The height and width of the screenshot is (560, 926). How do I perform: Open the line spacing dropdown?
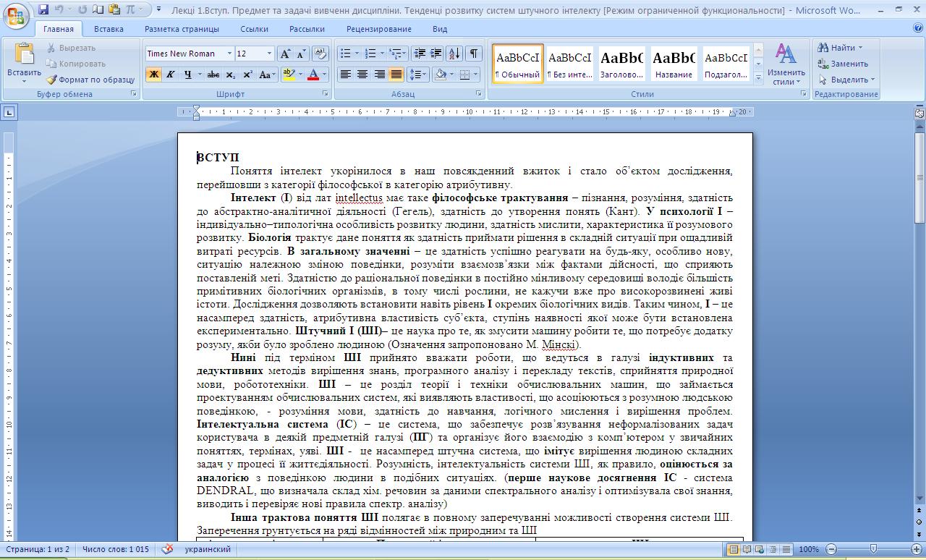click(x=417, y=75)
